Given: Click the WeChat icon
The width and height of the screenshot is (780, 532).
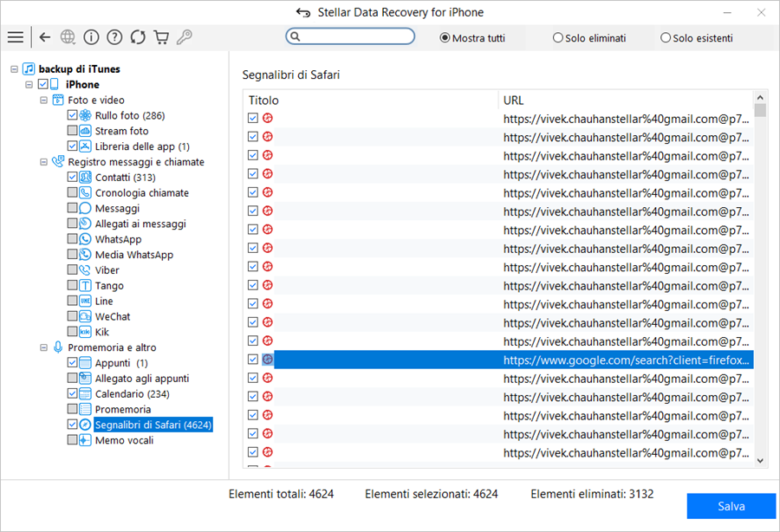Looking at the screenshot, I should tap(86, 316).
